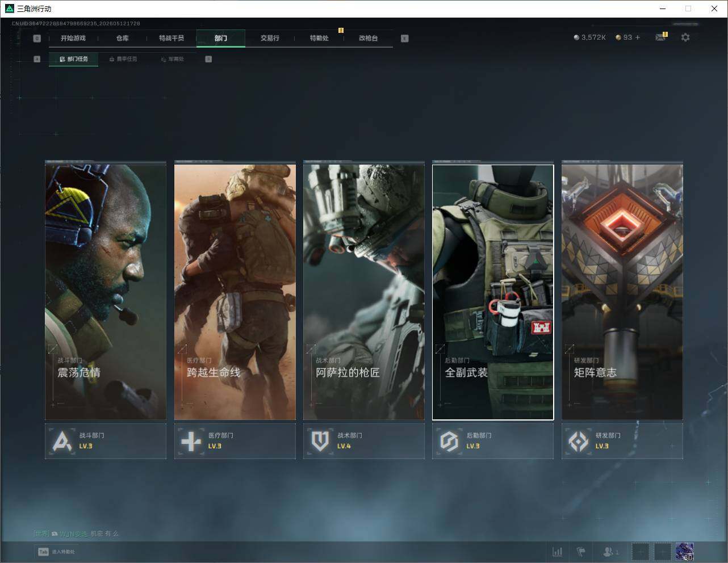Click the 医疗部门 LV.3 label
728x563 pixels.
click(221, 441)
